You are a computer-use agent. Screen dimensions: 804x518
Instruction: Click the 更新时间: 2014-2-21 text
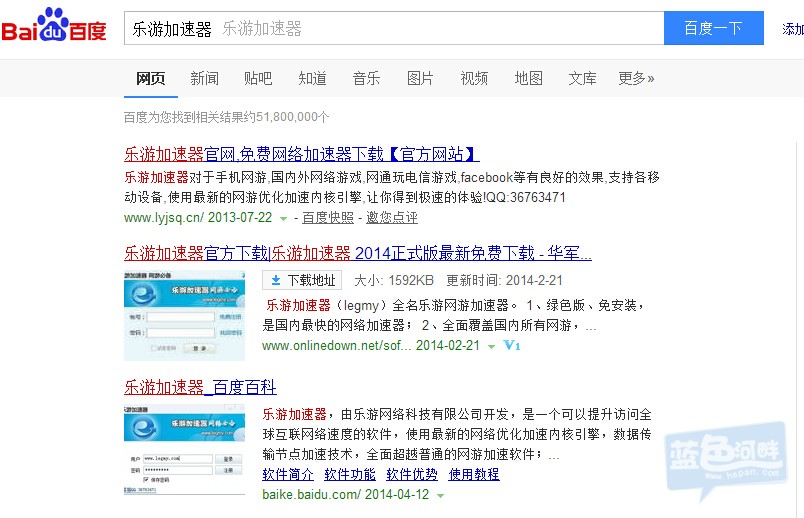pos(505,281)
